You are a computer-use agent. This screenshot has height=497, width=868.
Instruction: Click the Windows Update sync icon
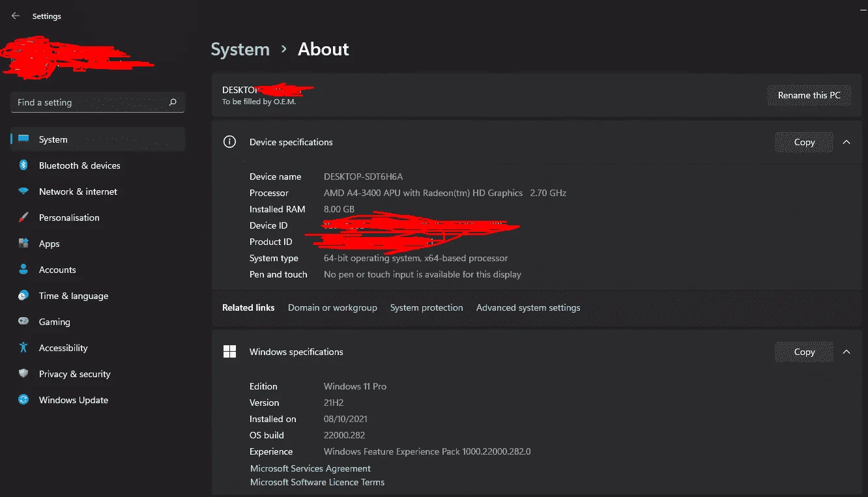pos(23,400)
